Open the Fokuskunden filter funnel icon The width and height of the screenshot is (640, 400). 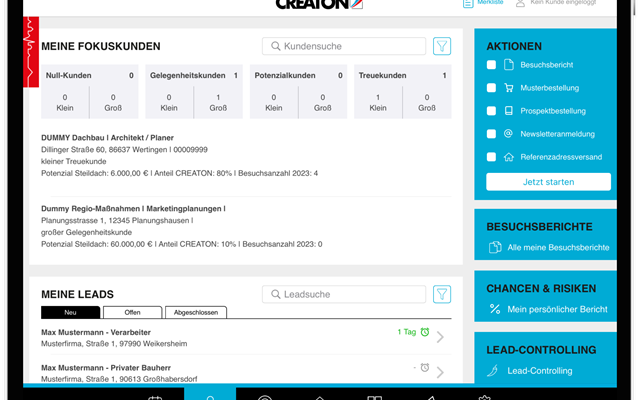(442, 46)
